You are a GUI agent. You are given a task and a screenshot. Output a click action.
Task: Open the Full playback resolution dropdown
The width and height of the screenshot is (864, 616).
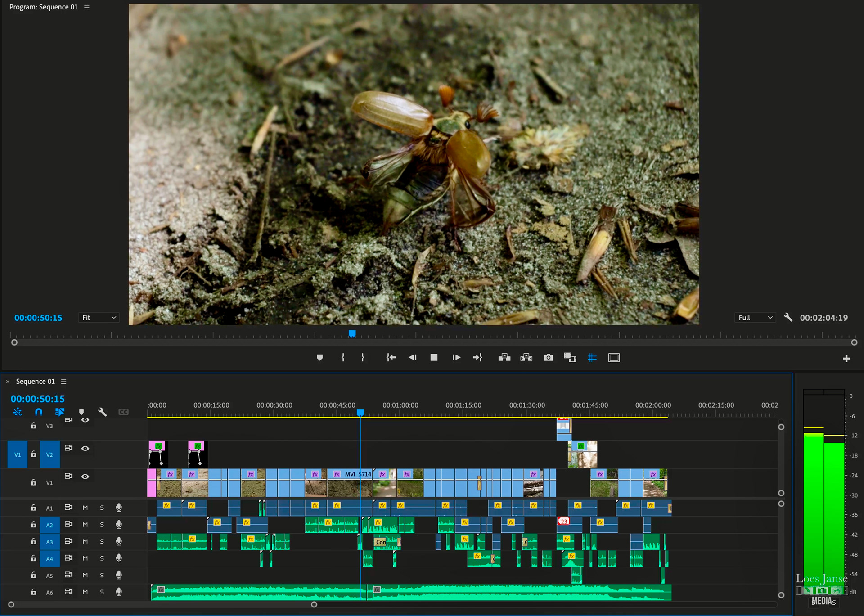(755, 318)
